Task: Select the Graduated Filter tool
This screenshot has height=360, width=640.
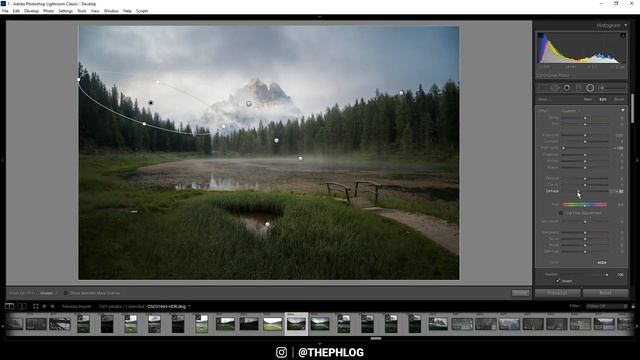Action: [x=578, y=88]
